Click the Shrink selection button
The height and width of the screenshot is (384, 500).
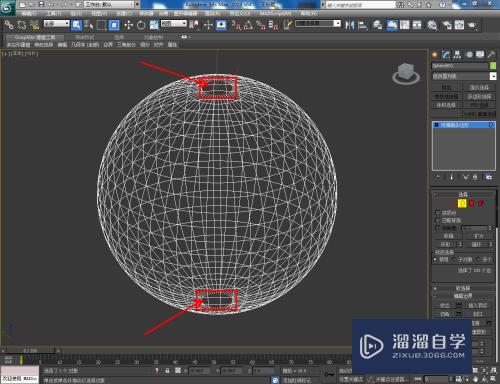(448, 236)
